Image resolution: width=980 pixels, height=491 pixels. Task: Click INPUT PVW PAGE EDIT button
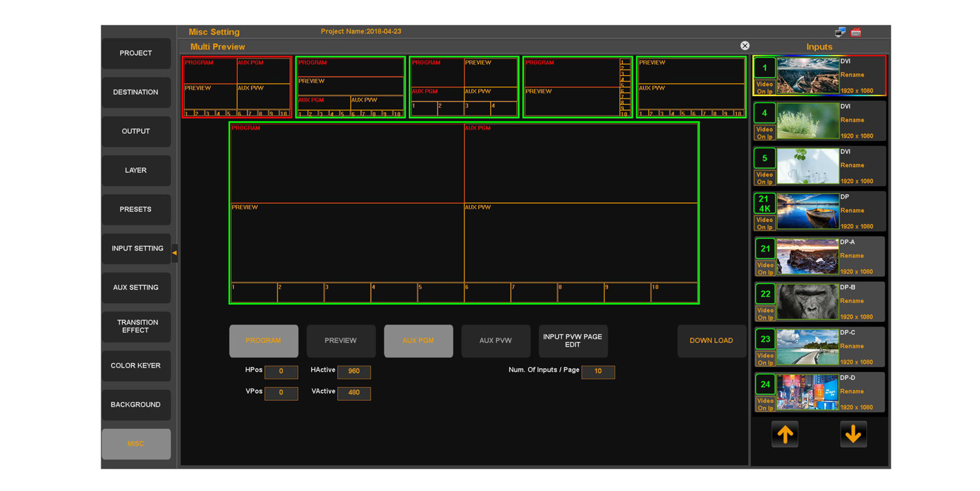573,341
